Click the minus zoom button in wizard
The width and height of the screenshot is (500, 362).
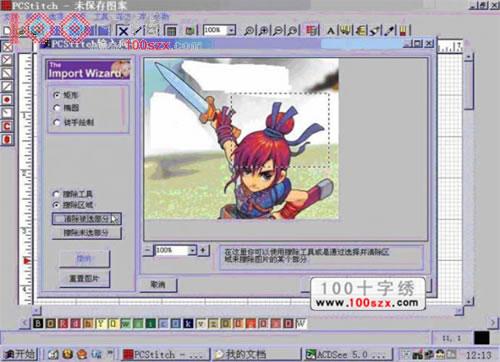pyautogui.click(x=148, y=250)
